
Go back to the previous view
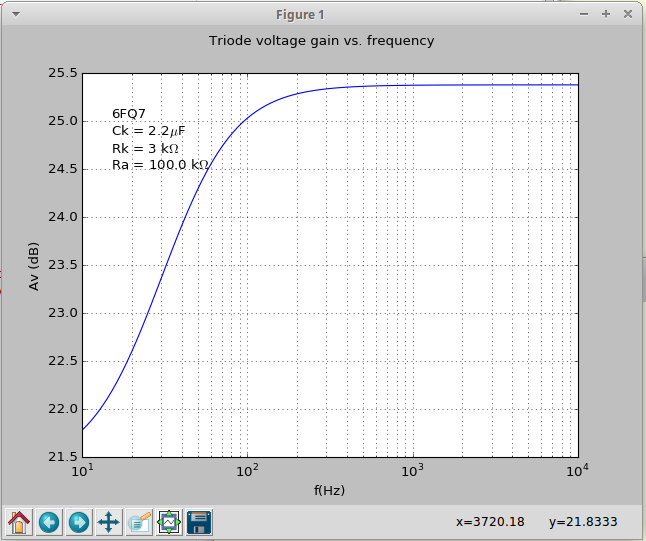[x=49, y=522]
